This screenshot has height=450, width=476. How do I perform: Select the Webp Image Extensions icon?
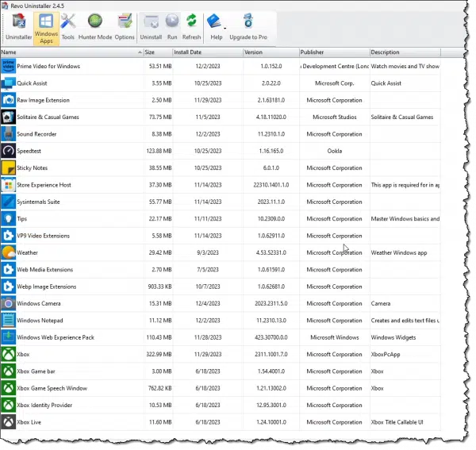[x=8, y=287]
